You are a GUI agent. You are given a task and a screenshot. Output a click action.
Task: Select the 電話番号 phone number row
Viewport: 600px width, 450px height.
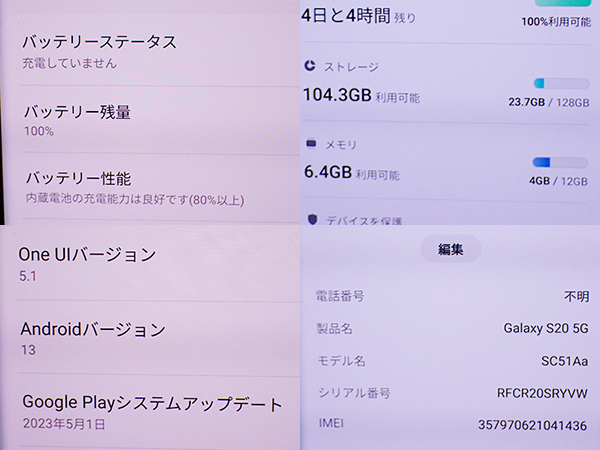(x=452, y=296)
